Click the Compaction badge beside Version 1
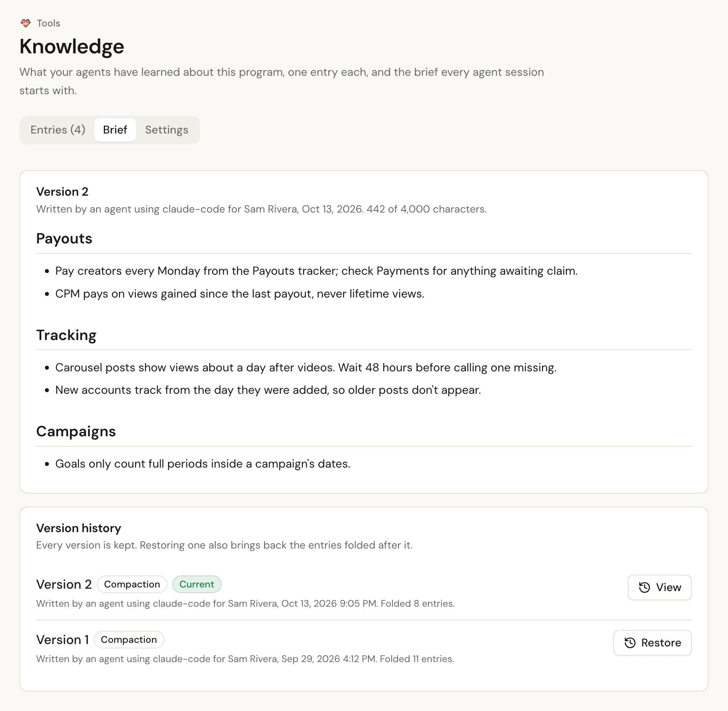The width and height of the screenshot is (728, 711). [129, 640]
